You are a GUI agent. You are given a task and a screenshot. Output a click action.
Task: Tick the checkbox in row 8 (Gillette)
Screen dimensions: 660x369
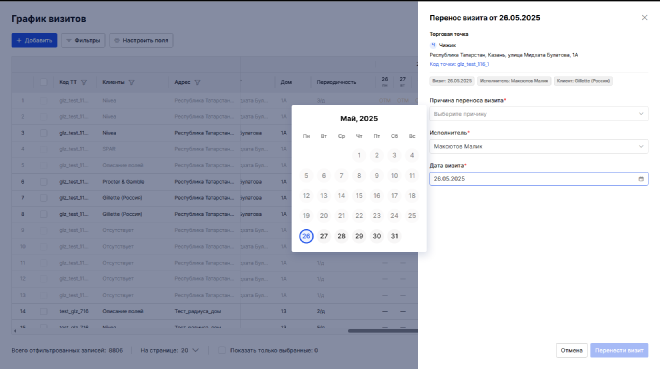pos(43,214)
